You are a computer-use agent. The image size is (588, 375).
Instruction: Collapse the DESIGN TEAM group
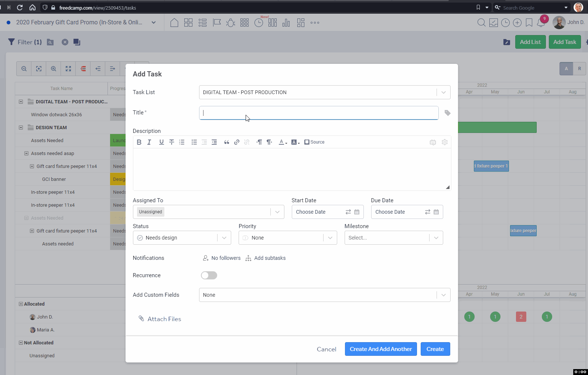[21, 128]
